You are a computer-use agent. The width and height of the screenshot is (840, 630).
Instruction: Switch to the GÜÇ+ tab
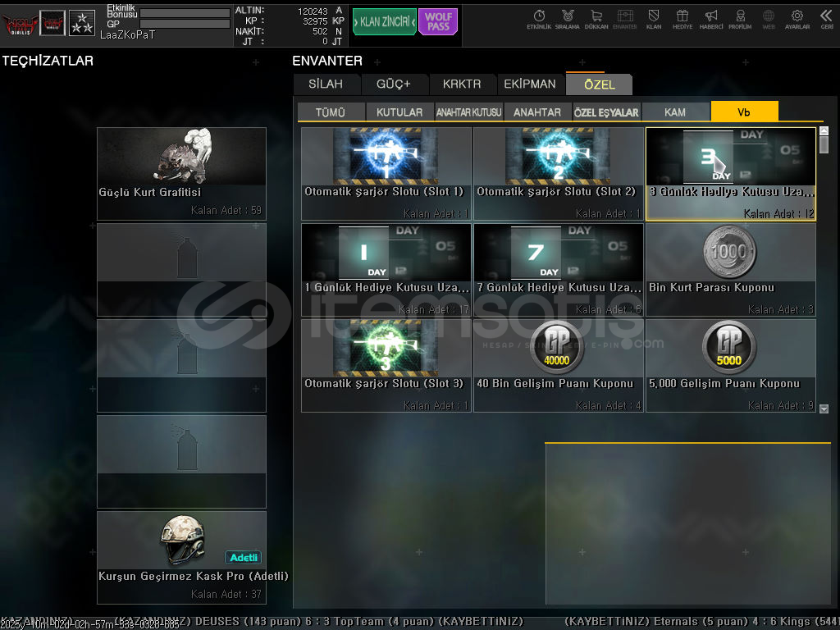394,84
